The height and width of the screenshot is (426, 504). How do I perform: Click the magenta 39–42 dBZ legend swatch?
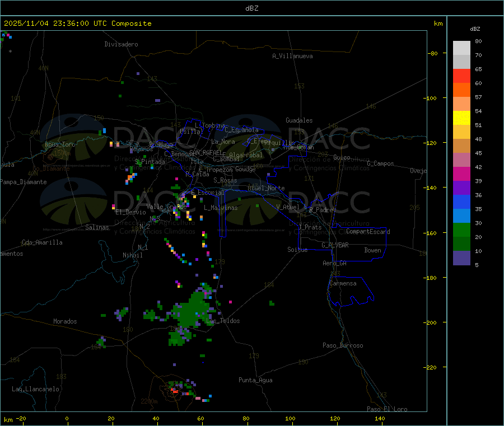(x=461, y=174)
